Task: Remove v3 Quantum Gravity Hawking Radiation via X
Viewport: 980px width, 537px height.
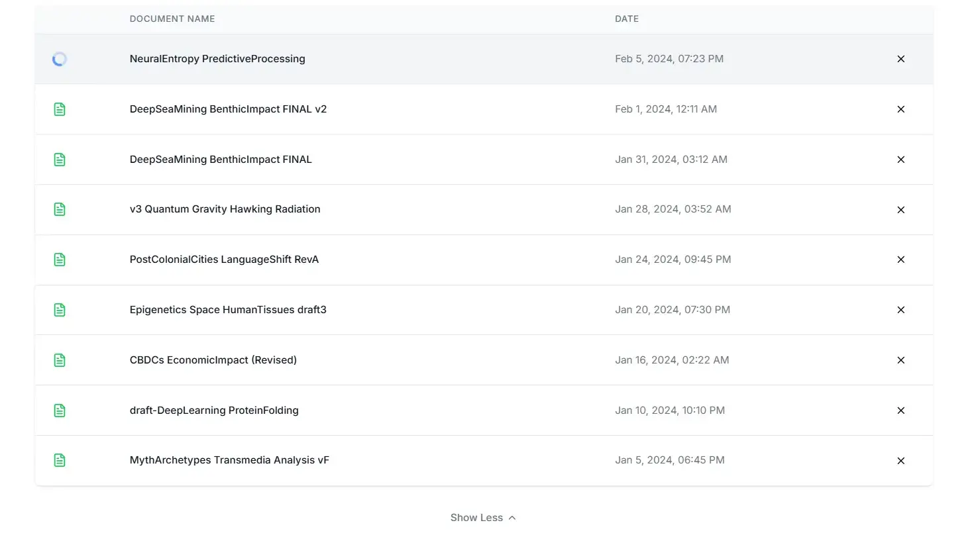Action: point(900,210)
